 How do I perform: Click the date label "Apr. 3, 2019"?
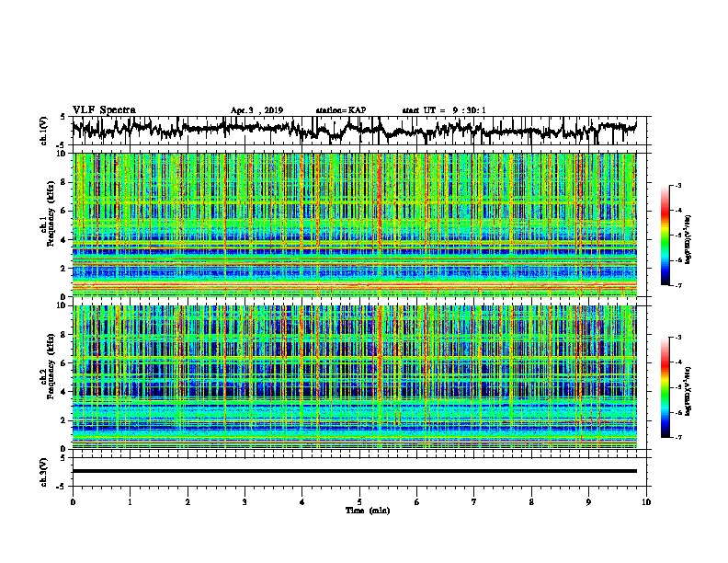[256, 110]
